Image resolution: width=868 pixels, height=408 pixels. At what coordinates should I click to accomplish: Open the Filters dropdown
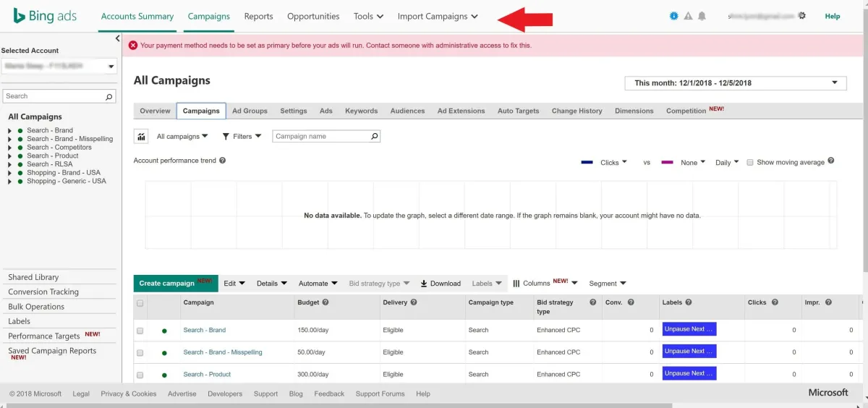coord(242,136)
